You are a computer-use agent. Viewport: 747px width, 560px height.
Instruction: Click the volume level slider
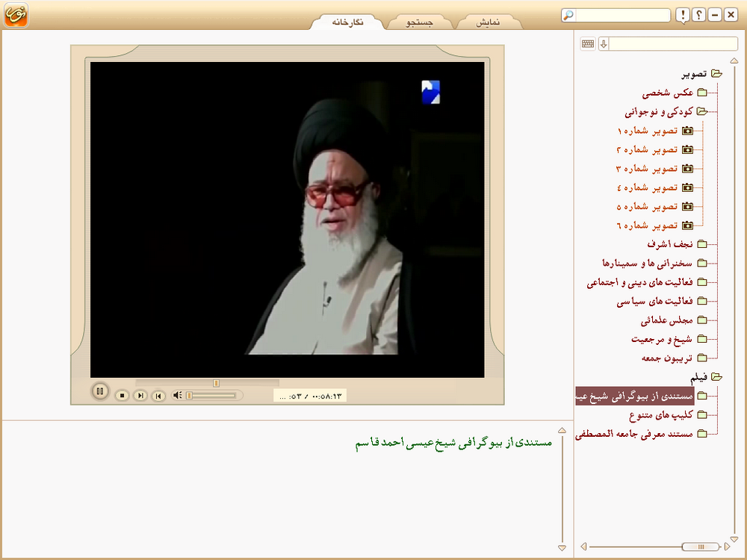coord(212,395)
